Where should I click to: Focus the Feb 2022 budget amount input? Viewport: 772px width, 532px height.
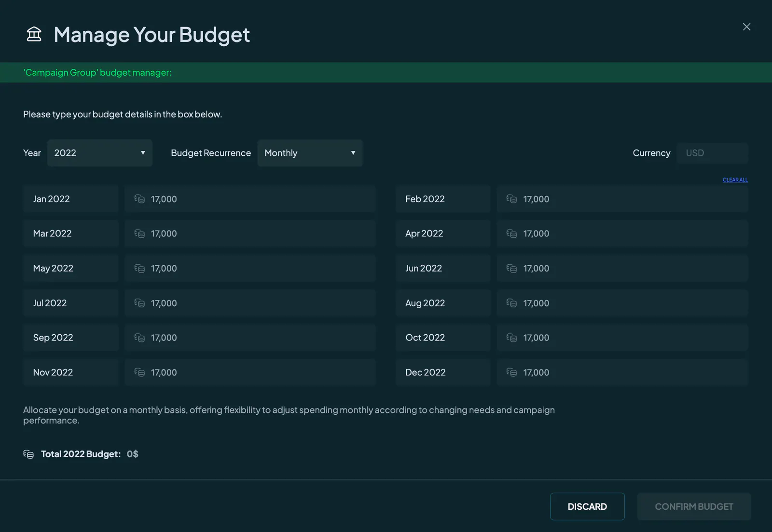click(622, 199)
